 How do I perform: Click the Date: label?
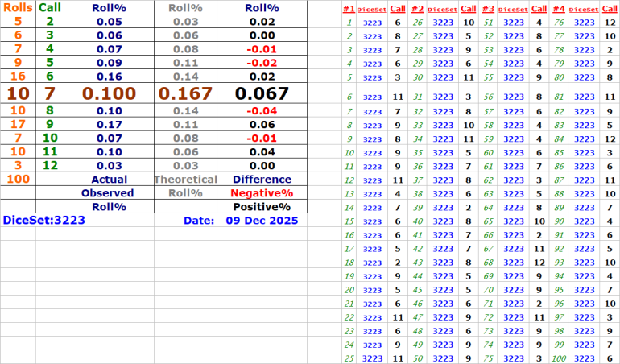click(x=199, y=220)
